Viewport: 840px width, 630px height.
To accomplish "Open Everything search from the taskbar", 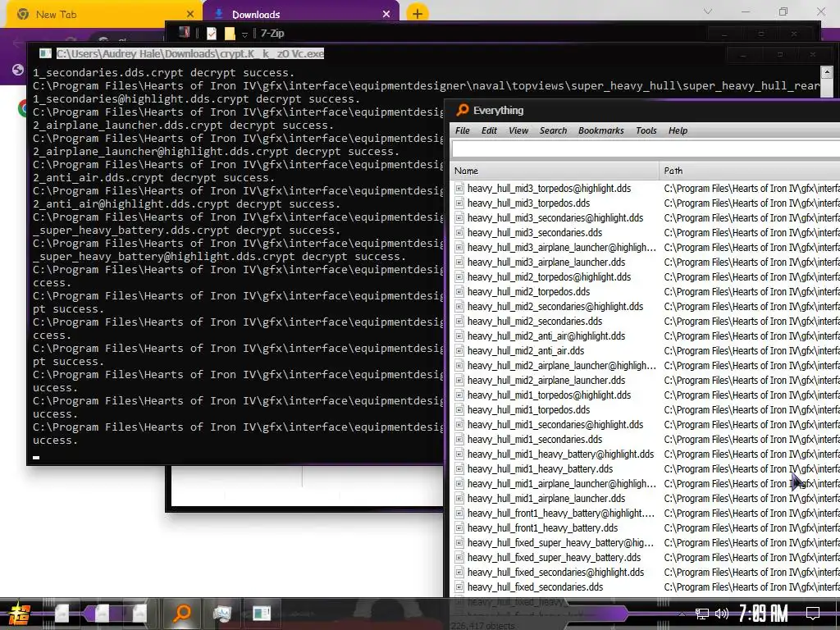I will click(182, 613).
